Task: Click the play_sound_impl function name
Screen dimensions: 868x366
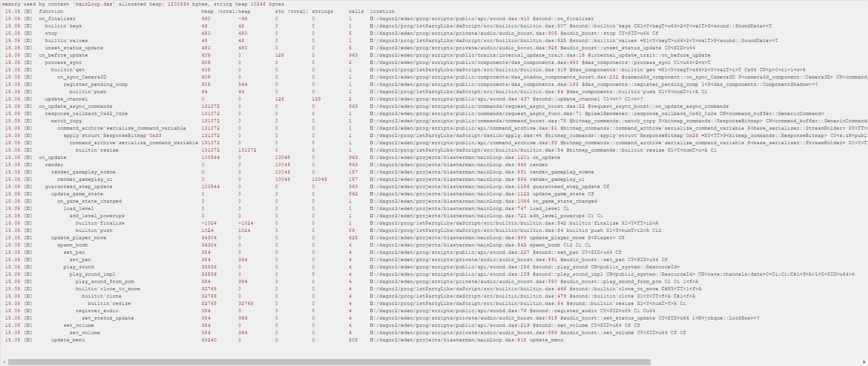Action: click(92, 274)
